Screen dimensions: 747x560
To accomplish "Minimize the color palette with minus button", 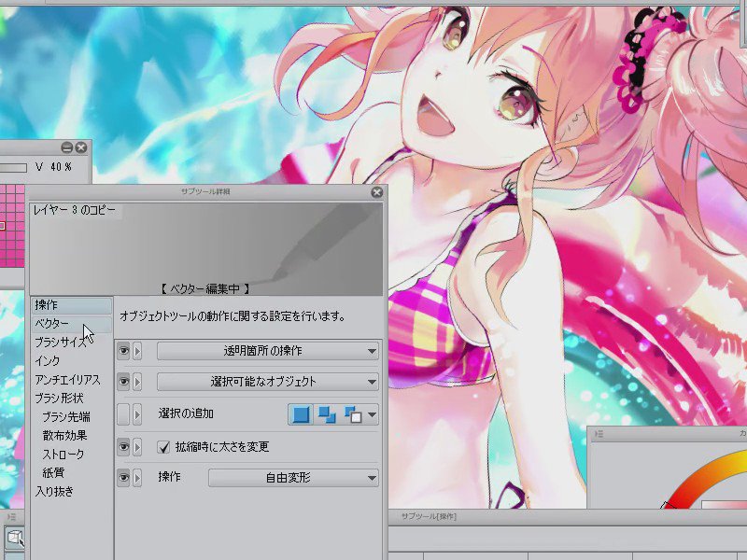I will pyautogui.click(x=66, y=147).
